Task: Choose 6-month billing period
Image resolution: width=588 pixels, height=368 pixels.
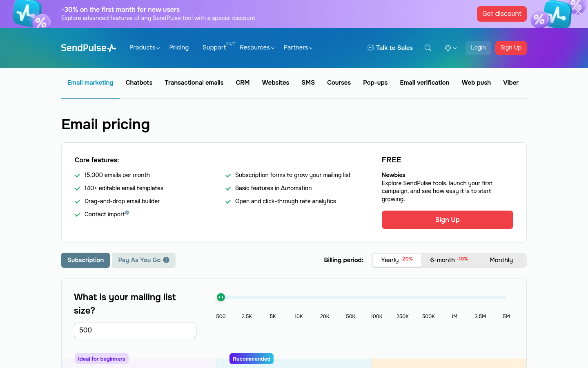Action: pyautogui.click(x=449, y=260)
